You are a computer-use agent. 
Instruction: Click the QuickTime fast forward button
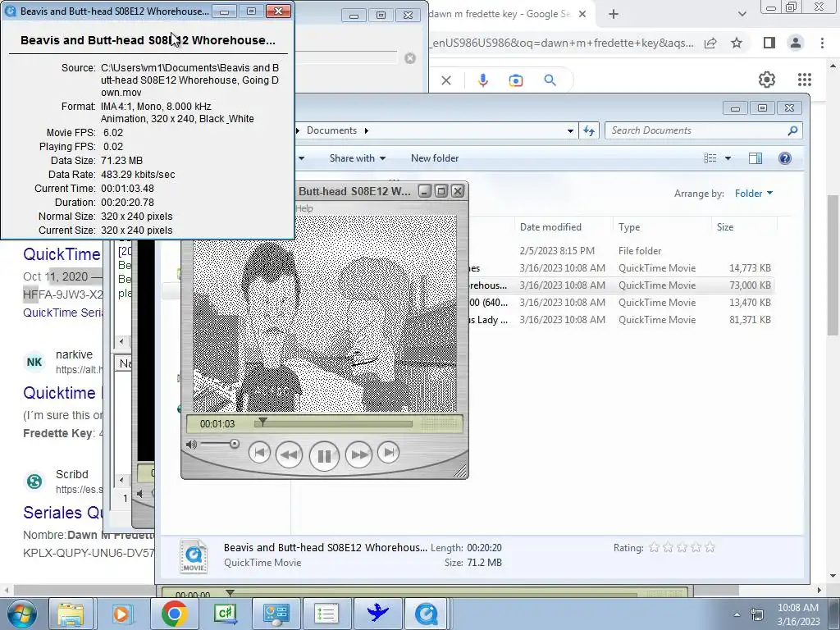coord(358,454)
